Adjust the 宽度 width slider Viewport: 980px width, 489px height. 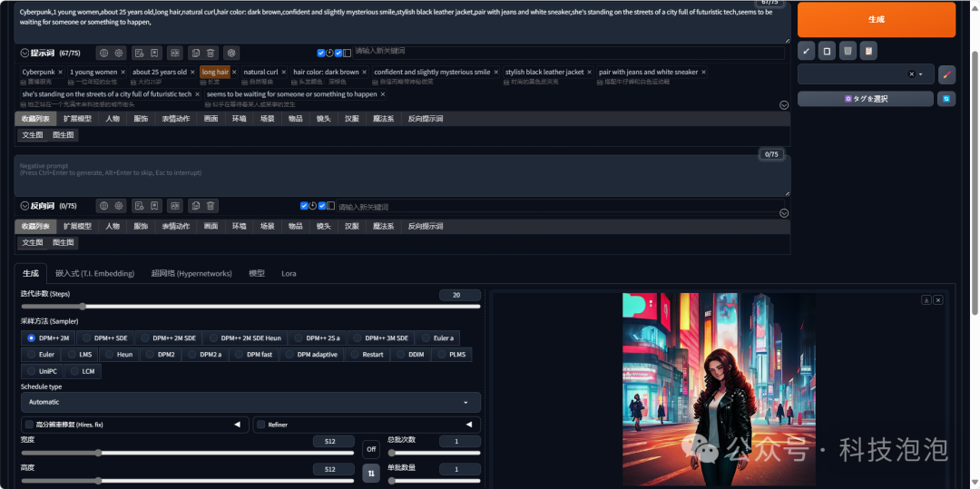pyautogui.click(x=188, y=454)
